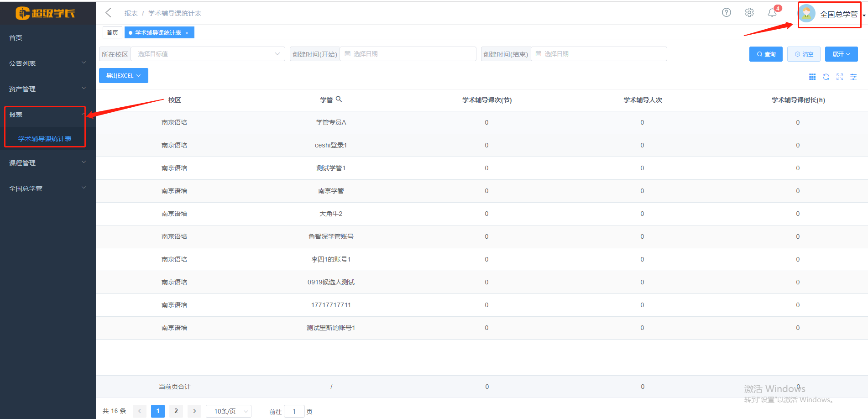Open the notification bell with badge
The width and height of the screenshot is (868, 419).
point(772,13)
